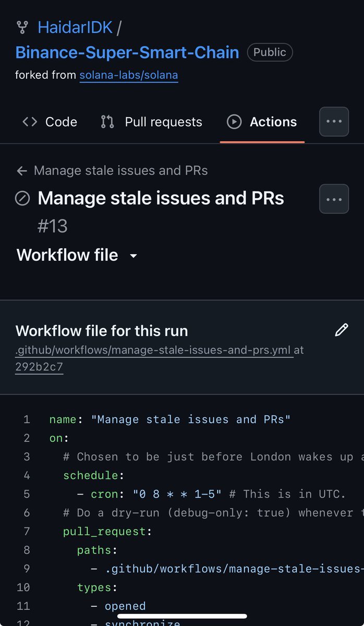The height and width of the screenshot is (626, 364).
Task: Click line number 5 in the code
Action: coord(27,494)
